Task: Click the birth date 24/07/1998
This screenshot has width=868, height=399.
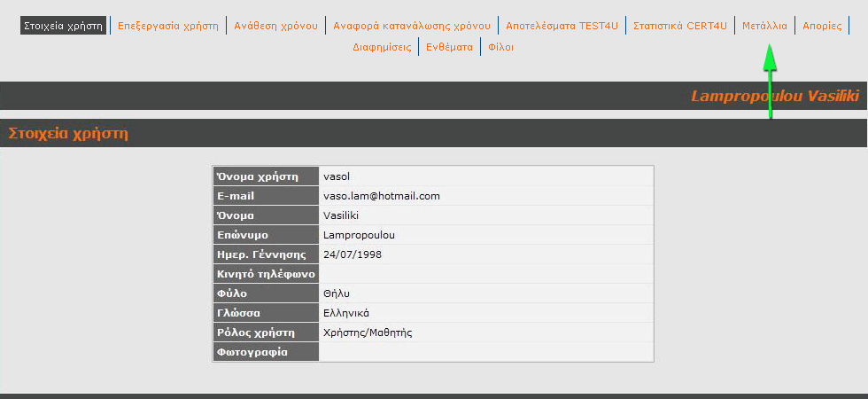Action: 353,254
